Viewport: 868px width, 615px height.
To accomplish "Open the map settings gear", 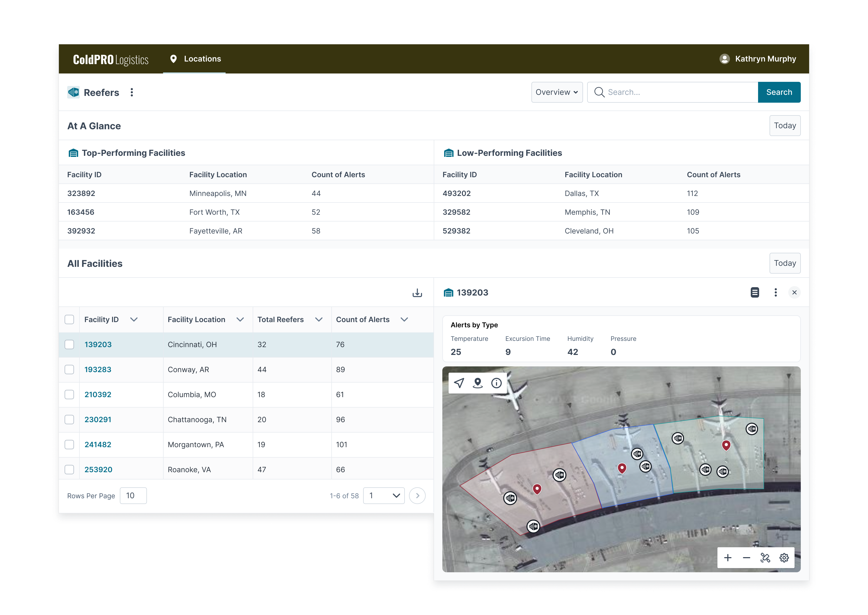I will pos(784,558).
